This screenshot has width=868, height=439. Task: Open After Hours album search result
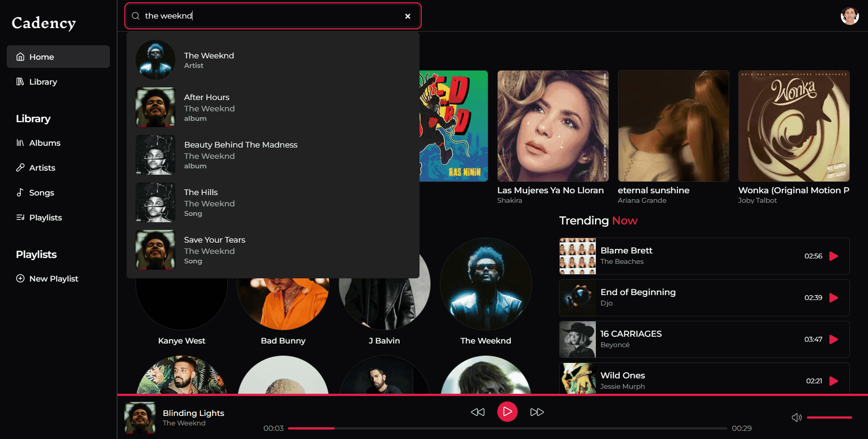(x=273, y=107)
